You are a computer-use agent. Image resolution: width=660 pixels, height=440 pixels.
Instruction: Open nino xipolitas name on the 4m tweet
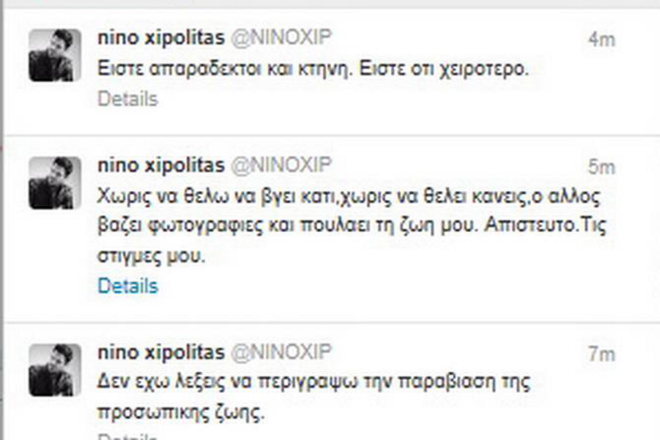click(x=161, y=38)
